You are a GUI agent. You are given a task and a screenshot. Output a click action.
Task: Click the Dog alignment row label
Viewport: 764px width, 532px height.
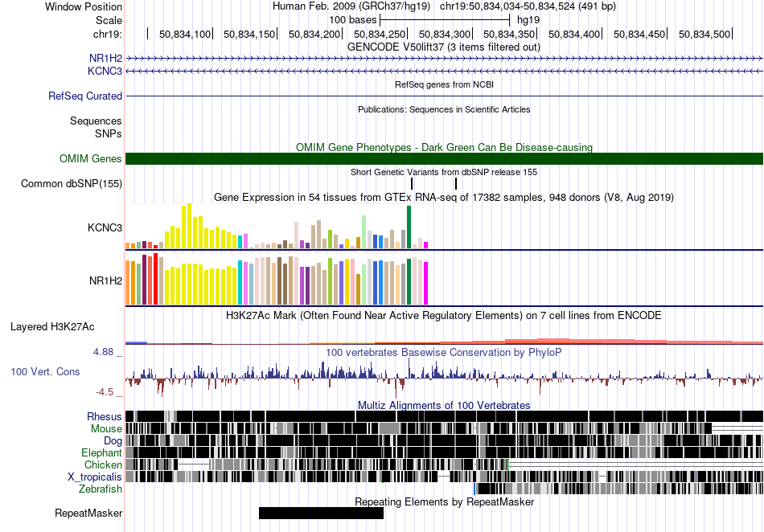(x=113, y=441)
